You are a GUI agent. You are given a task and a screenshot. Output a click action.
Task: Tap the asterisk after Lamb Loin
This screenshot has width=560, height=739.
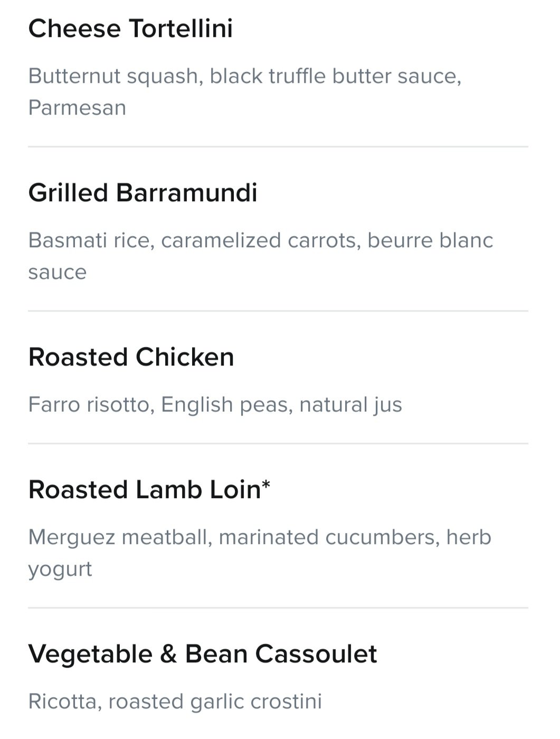pyautogui.click(x=266, y=485)
